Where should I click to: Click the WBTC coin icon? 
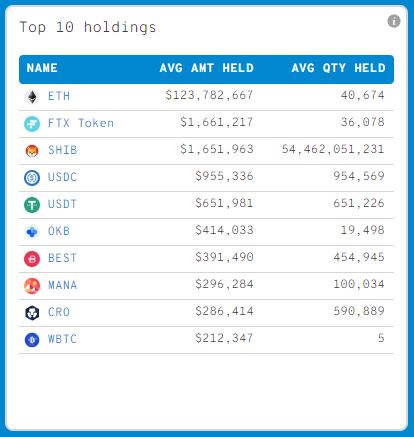[x=32, y=340]
